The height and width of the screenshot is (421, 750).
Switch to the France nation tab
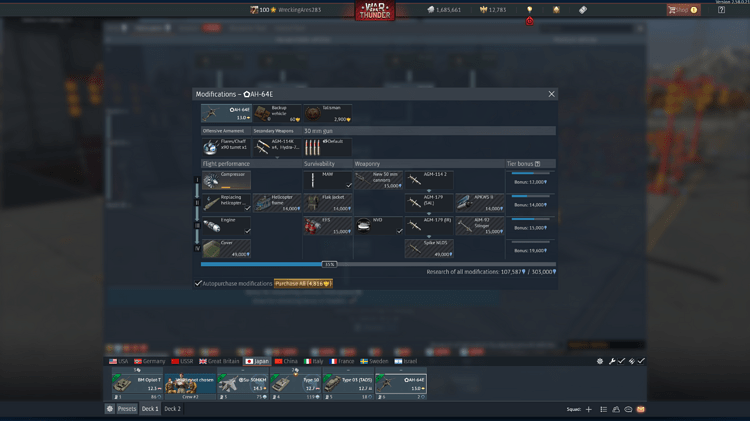(x=342, y=361)
